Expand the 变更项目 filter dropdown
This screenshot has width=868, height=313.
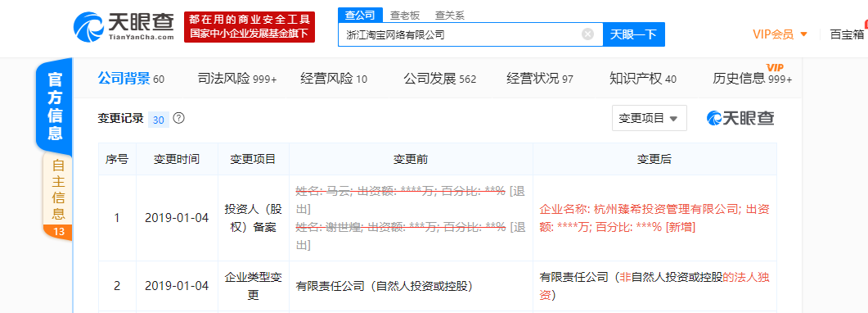click(x=650, y=118)
